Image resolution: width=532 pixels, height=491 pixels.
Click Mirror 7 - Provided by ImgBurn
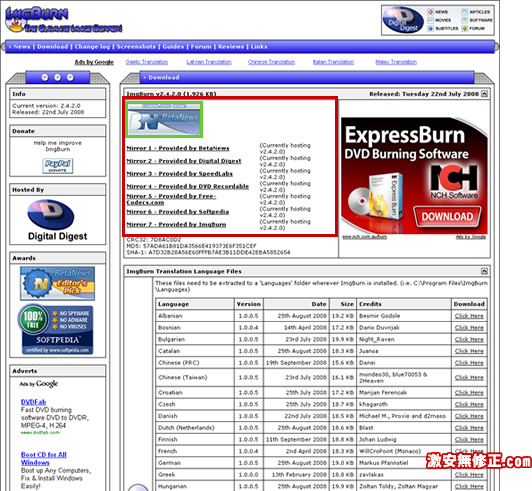[x=176, y=225]
